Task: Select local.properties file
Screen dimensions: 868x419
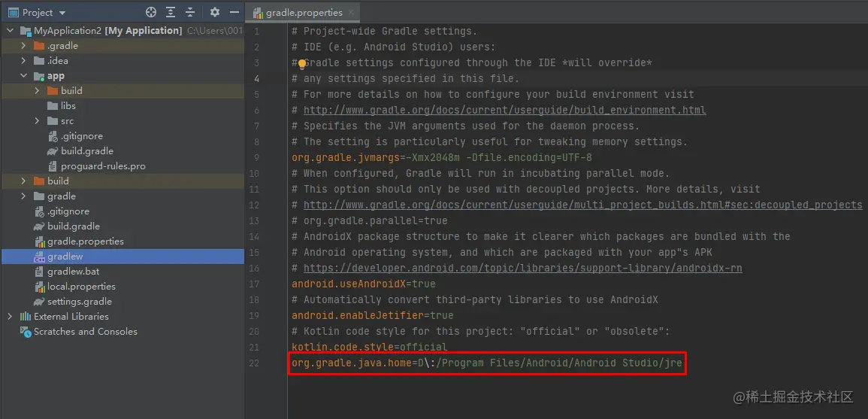Action: [81, 287]
